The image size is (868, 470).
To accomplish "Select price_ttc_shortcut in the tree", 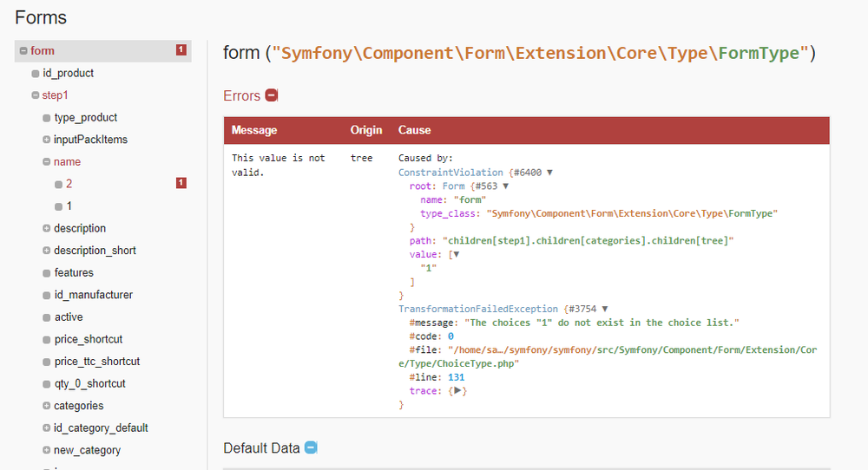I will (97, 361).
